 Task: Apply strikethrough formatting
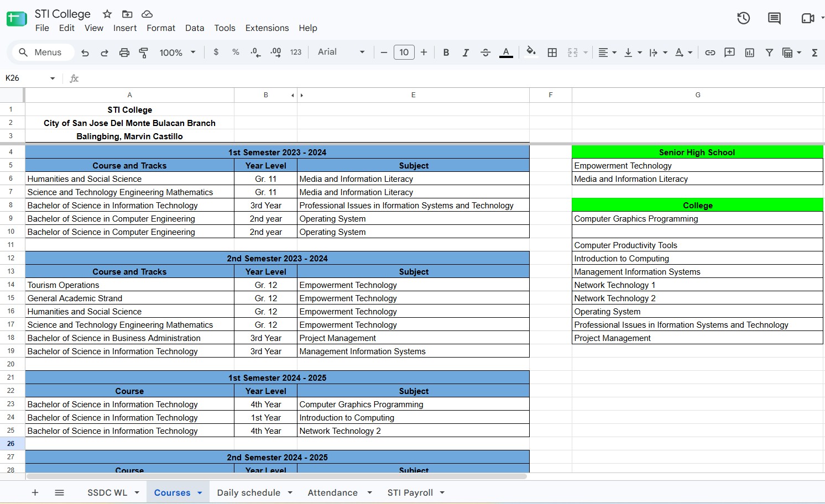(x=485, y=53)
